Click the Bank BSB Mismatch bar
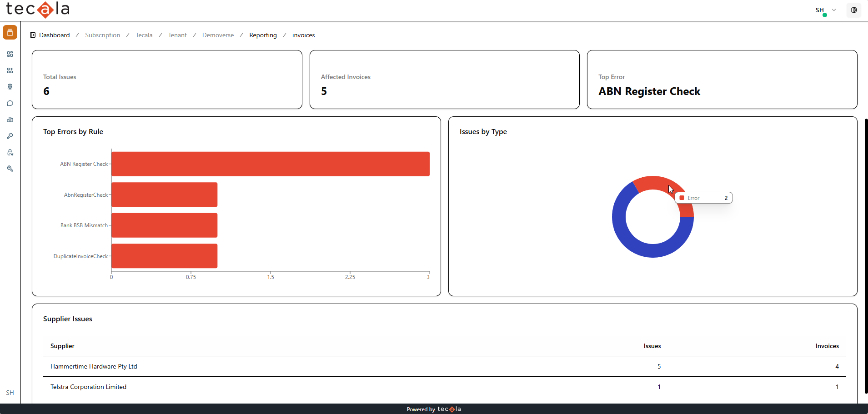Image resolution: width=868 pixels, height=414 pixels. (x=165, y=225)
